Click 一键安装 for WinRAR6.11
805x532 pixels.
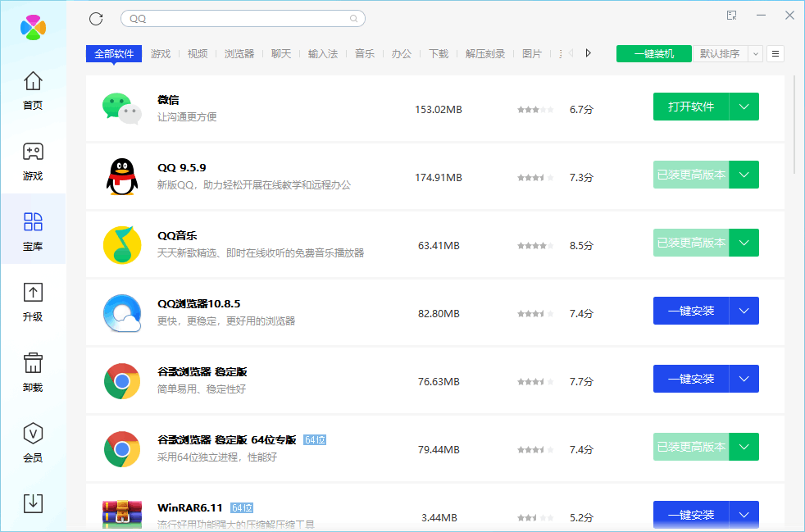[691, 515]
